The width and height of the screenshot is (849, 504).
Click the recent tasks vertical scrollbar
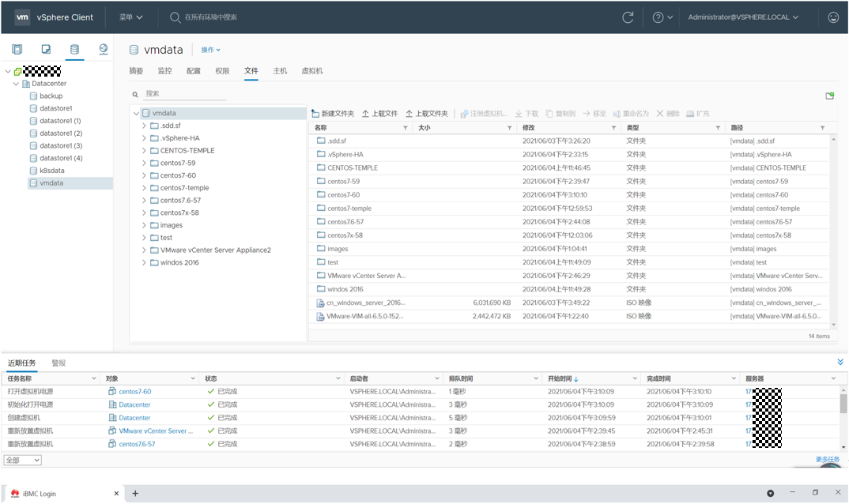843,404
